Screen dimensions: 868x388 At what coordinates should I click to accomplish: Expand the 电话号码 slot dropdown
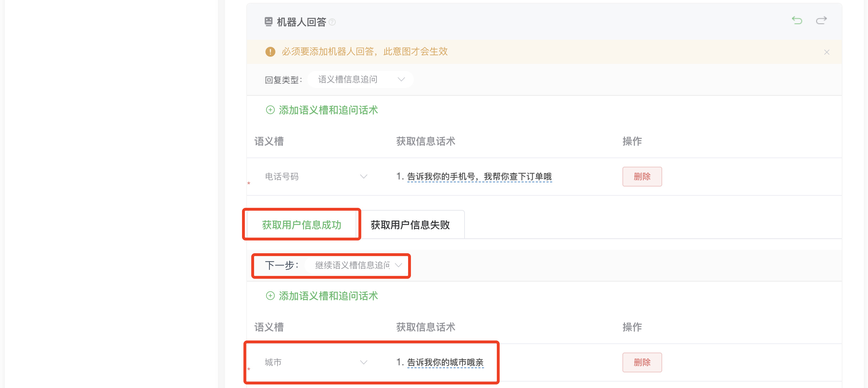tap(316, 177)
